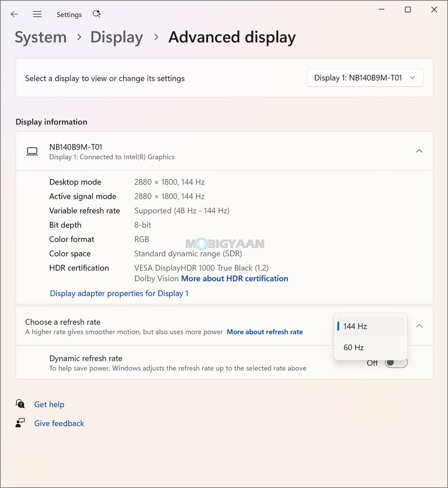Image resolution: width=448 pixels, height=488 pixels.
Task: Click the Advanced display heading
Action: click(232, 37)
